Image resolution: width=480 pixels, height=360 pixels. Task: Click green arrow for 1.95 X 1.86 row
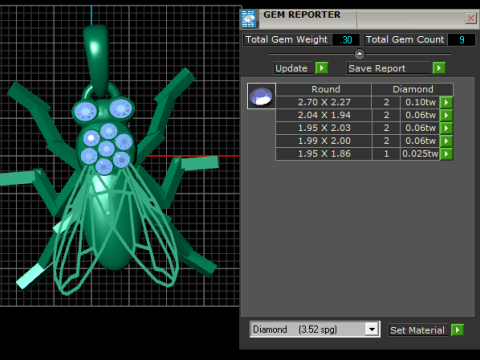[446, 154]
